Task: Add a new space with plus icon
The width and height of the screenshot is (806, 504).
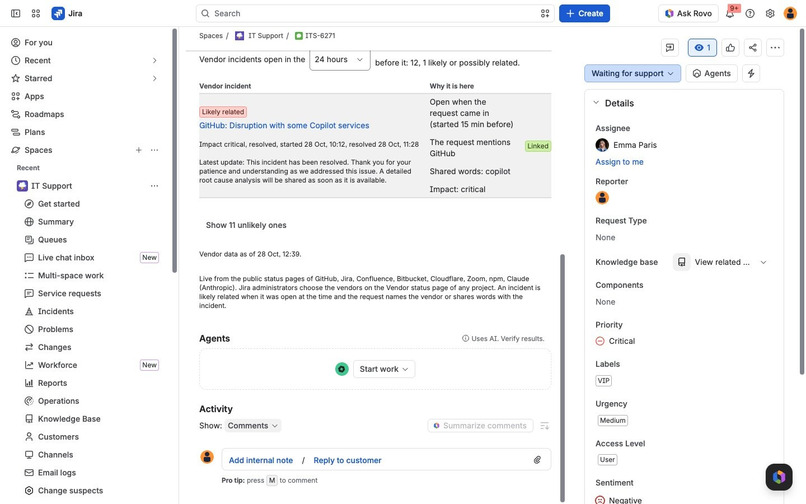Action: click(x=138, y=150)
